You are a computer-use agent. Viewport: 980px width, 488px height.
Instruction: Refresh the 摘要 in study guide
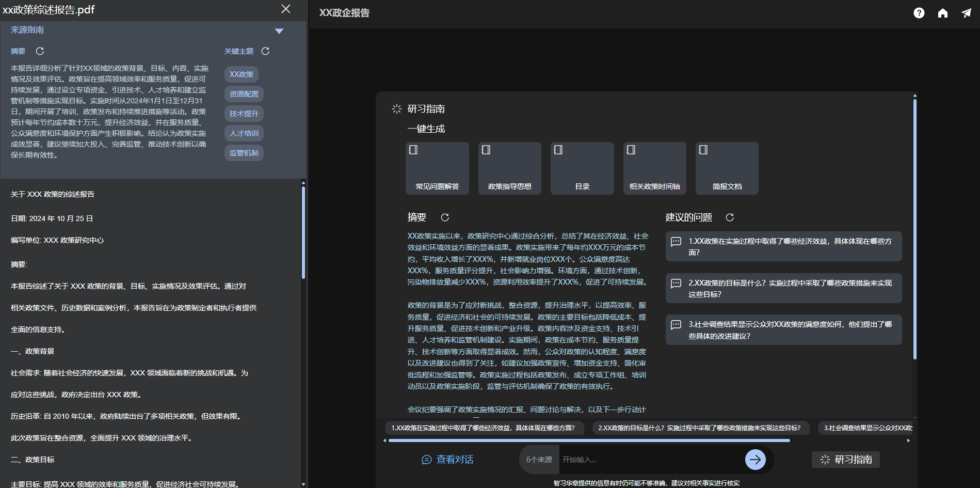click(445, 217)
